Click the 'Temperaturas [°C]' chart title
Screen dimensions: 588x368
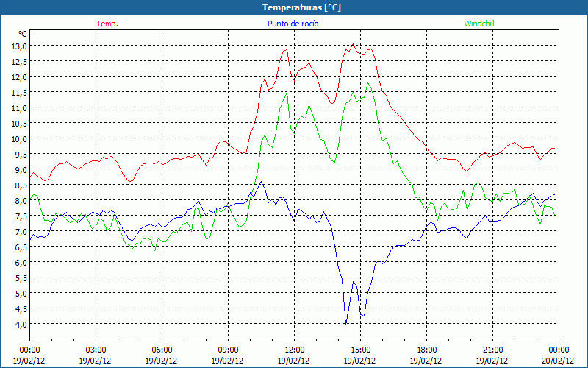tap(301, 7)
